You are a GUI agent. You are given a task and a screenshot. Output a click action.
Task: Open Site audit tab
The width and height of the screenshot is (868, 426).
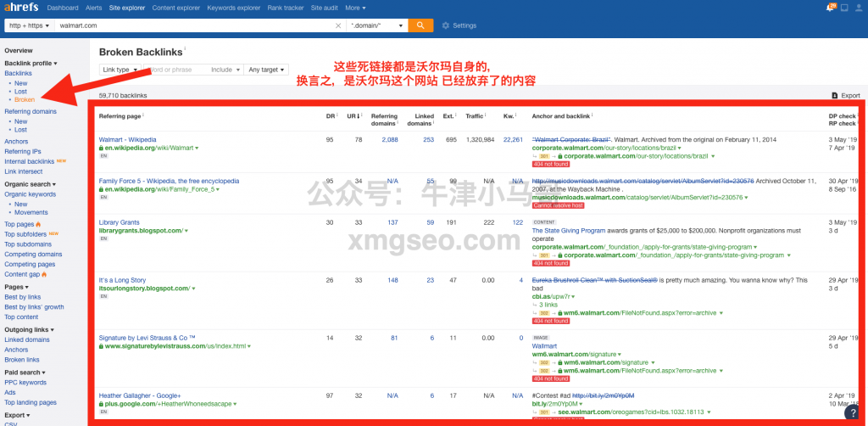325,8
